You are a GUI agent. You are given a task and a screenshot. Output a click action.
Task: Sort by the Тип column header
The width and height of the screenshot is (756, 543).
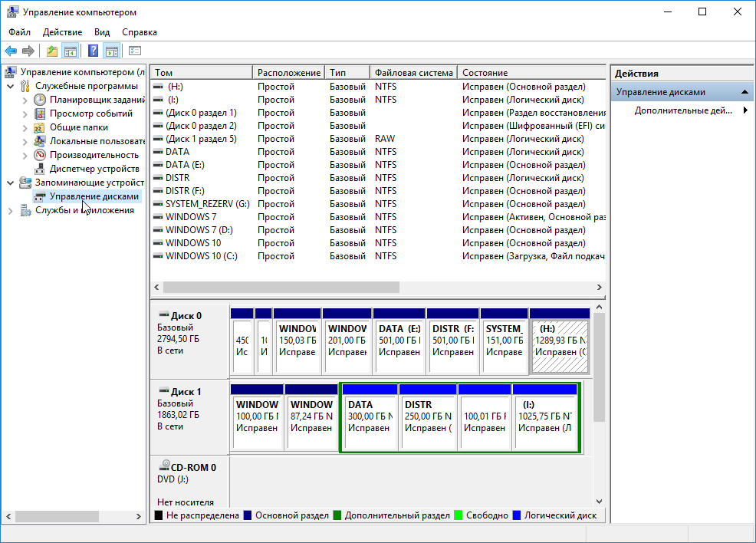pos(347,72)
